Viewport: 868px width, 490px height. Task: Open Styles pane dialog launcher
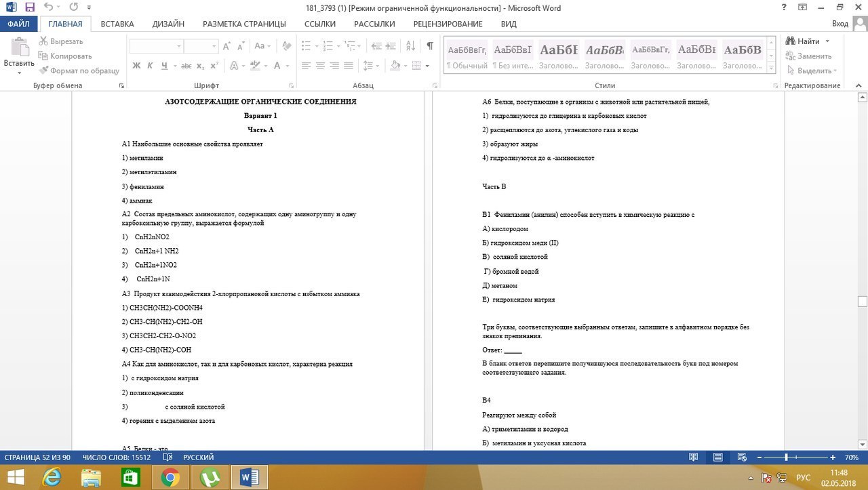(775, 86)
